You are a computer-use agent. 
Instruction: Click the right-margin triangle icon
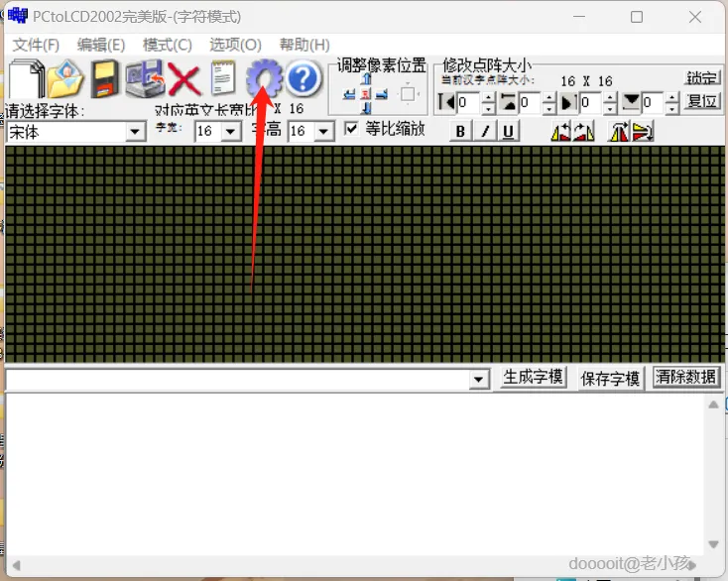569,102
